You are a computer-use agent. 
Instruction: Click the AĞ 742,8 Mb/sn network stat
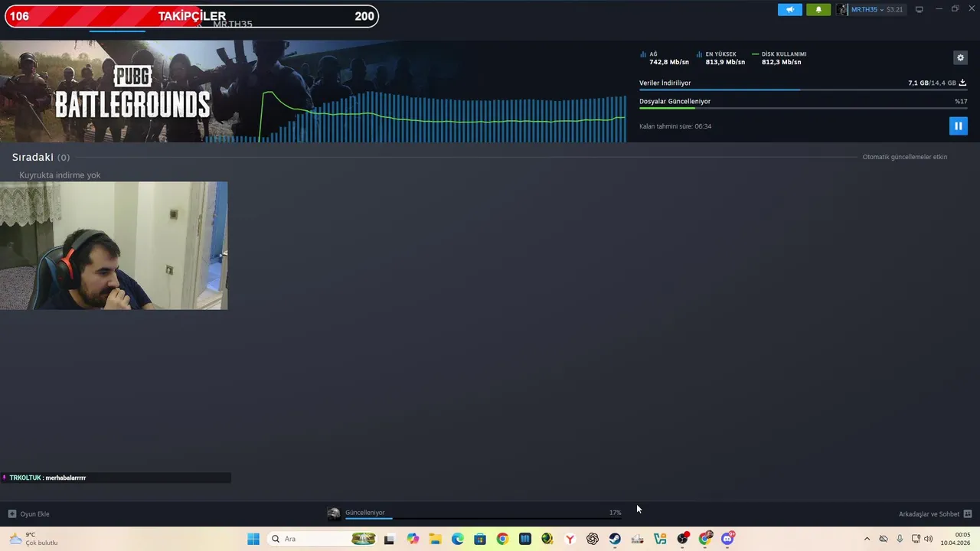tap(665, 58)
